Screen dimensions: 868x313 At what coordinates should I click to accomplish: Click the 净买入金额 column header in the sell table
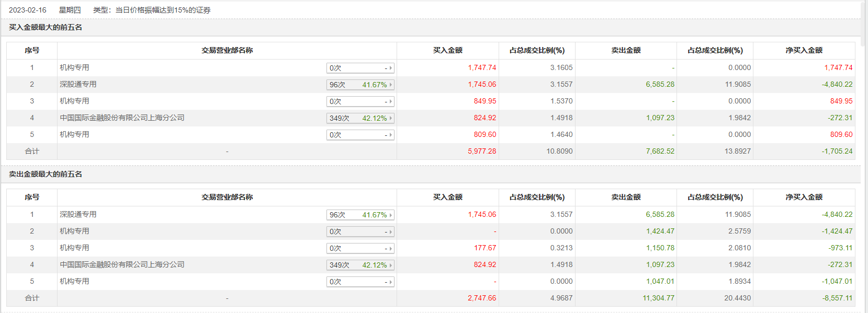(804, 197)
